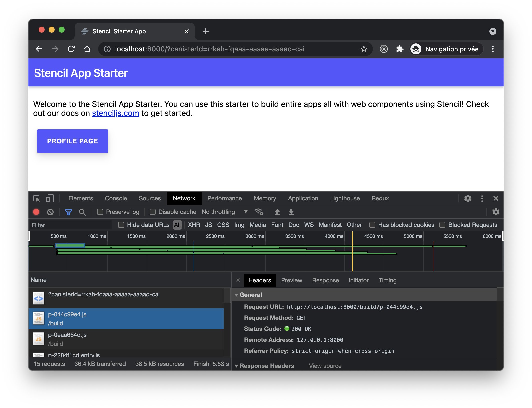This screenshot has width=532, height=408.
Task: Toggle the network filter bar
Action: (x=69, y=212)
